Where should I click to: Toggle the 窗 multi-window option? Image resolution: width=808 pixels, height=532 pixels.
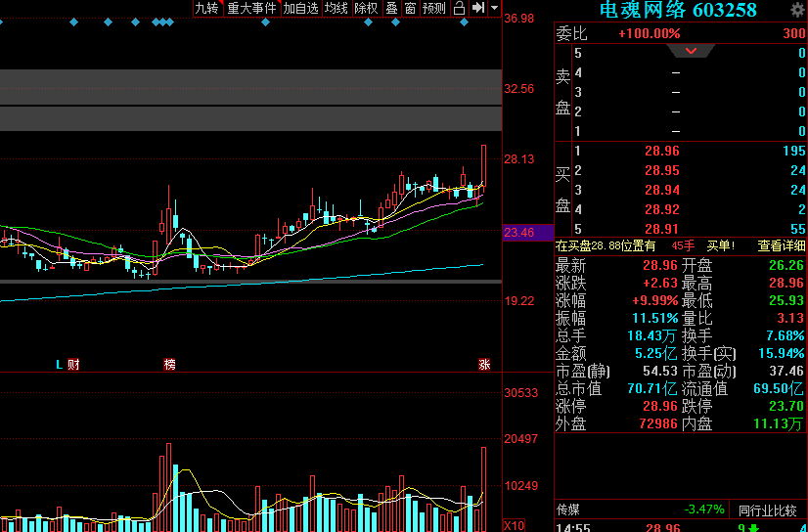click(410, 8)
